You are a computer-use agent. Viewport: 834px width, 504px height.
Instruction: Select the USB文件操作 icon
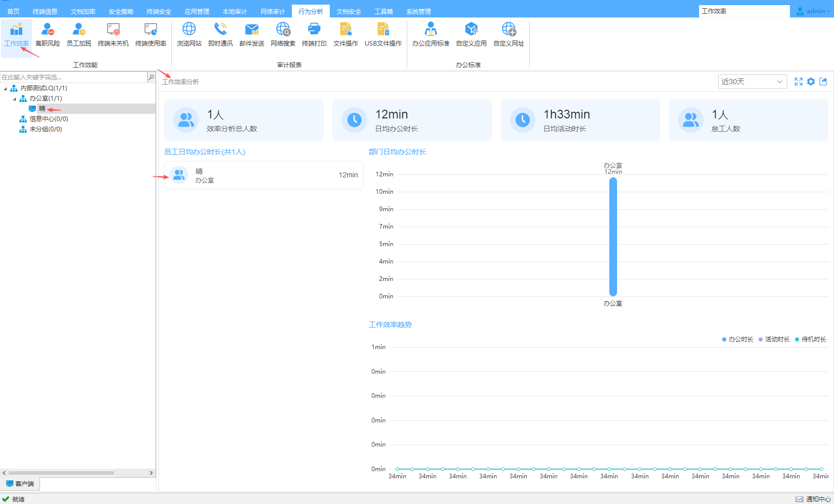pos(383,34)
